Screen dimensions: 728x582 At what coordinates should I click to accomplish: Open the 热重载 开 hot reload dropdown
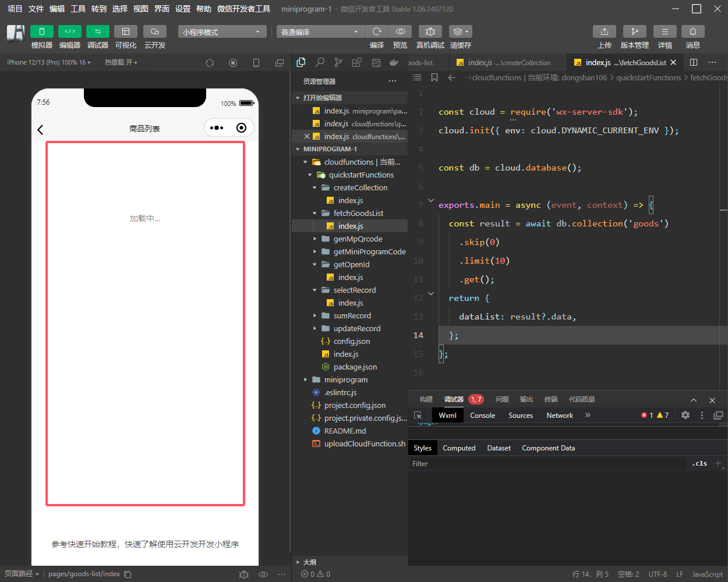tap(121, 62)
